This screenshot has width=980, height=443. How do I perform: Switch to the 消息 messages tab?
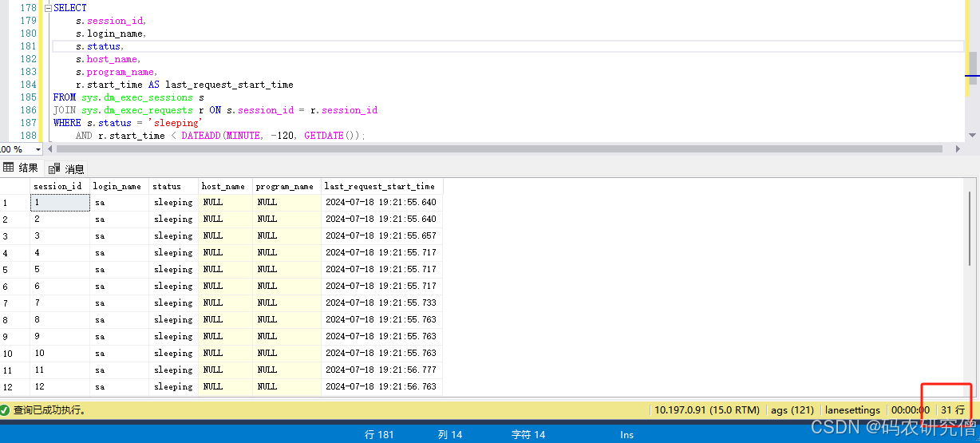click(x=67, y=168)
